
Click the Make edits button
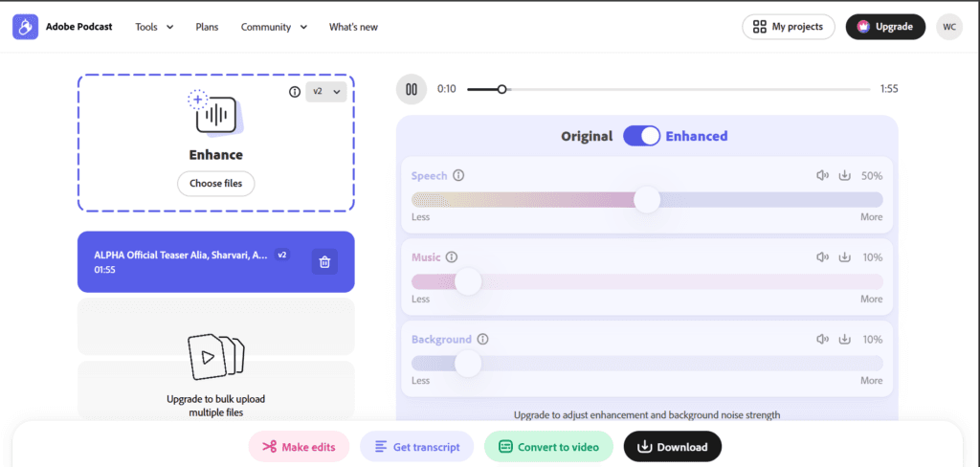pos(299,447)
